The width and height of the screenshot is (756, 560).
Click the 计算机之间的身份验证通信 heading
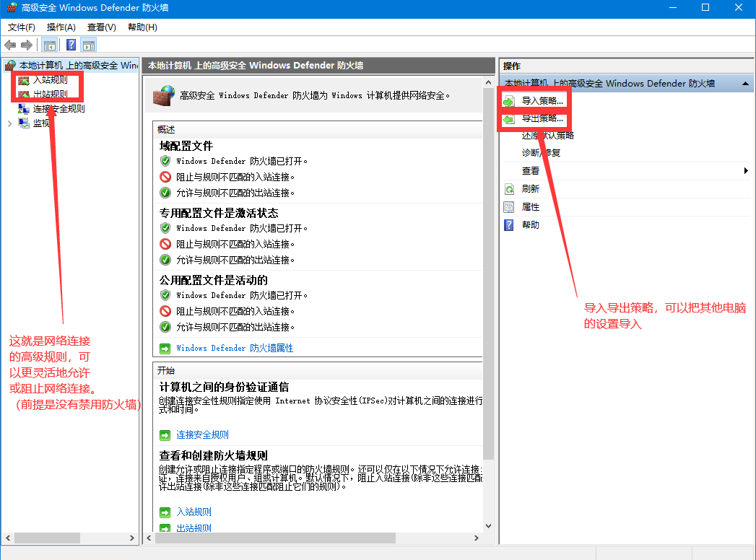224,387
